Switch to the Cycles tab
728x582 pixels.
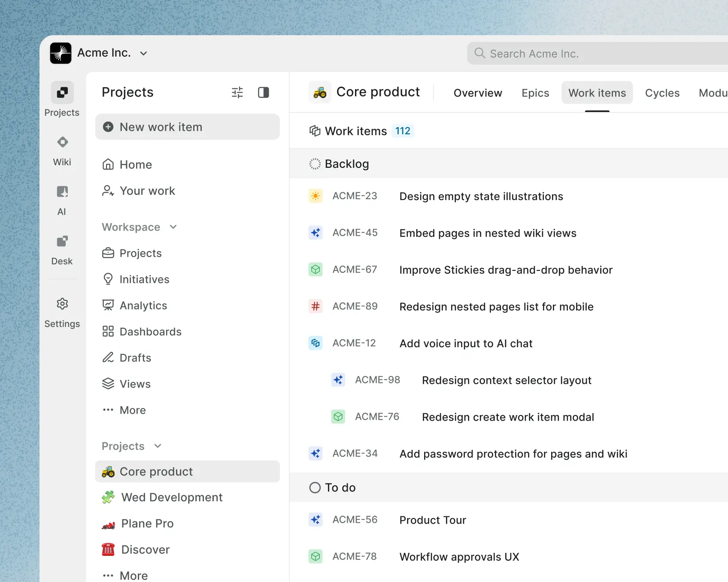pos(662,93)
